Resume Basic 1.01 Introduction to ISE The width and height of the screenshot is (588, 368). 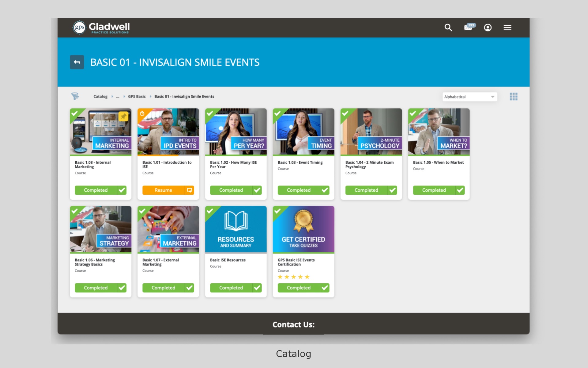tap(163, 190)
